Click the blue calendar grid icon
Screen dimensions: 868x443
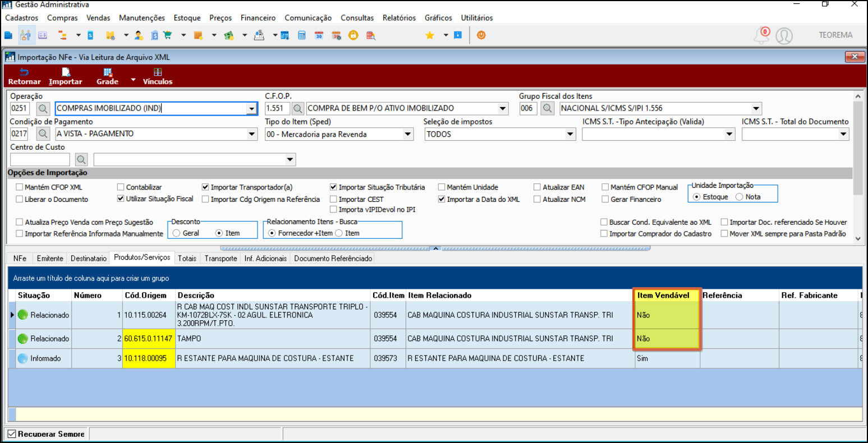pos(285,35)
